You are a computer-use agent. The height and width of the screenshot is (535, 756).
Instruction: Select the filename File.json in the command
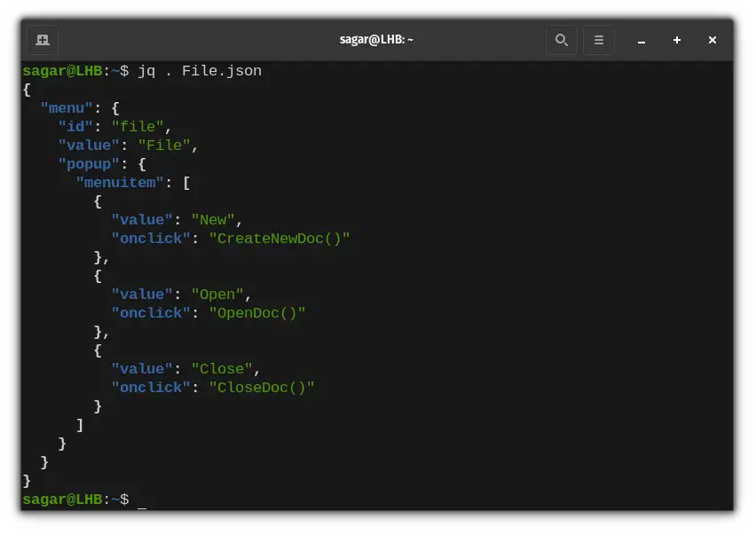pos(221,71)
